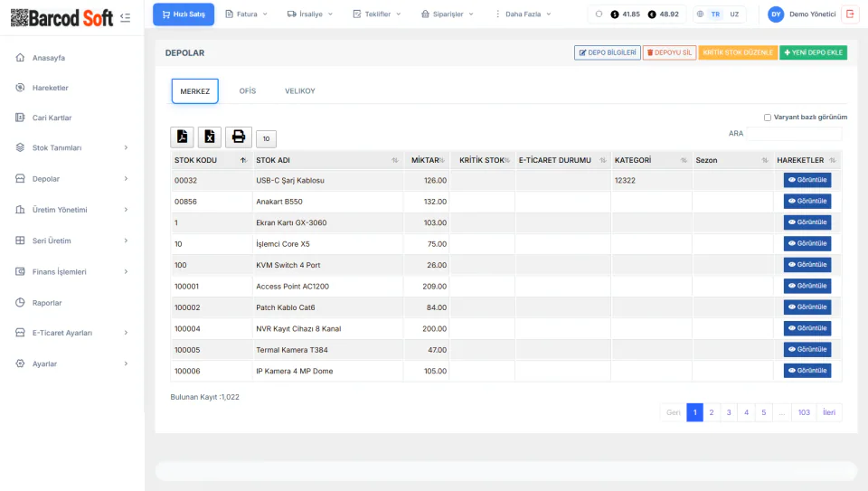Open the Daha Fazla dropdown menu
The width and height of the screenshot is (868, 491).
524,14
